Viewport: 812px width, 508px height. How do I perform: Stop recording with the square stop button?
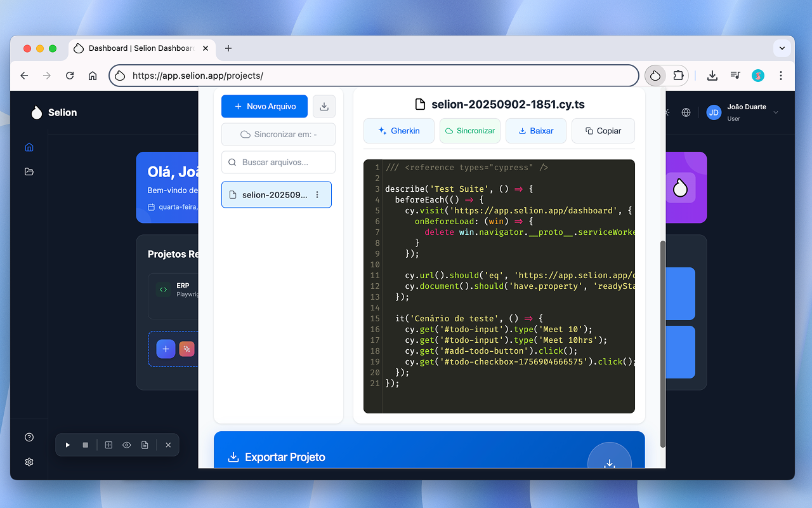pyautogui.click(x=86, y=445)
